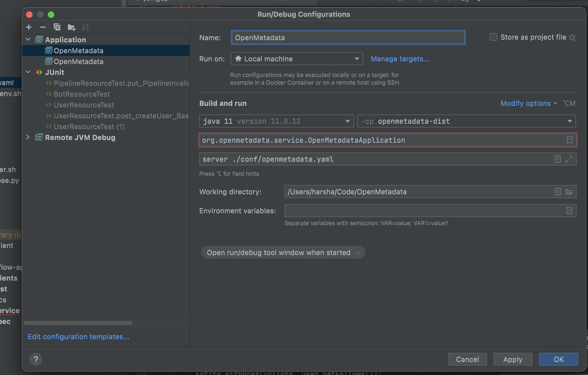This screenshot has width=588, height=375.
Task: Expand the Remote JVM Debug section
Action: click(x=28, y=138)
